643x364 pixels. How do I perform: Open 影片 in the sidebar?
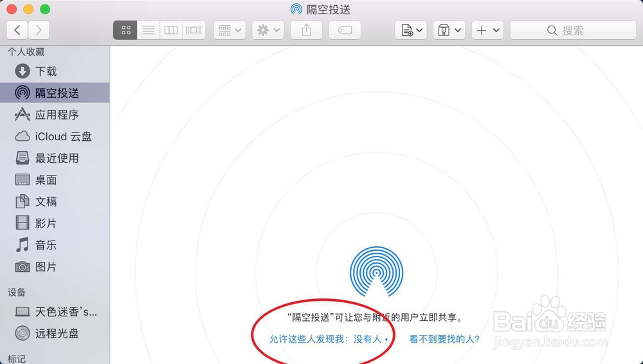(55, 223)
